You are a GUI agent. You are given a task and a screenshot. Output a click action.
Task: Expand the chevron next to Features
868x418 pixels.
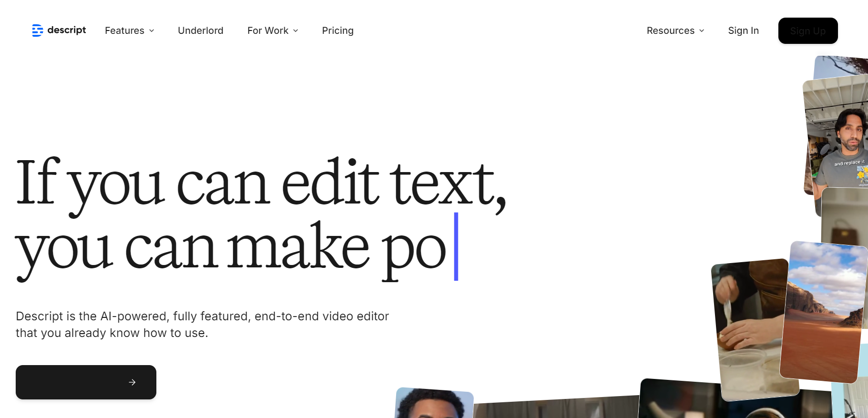click(152, 31)
